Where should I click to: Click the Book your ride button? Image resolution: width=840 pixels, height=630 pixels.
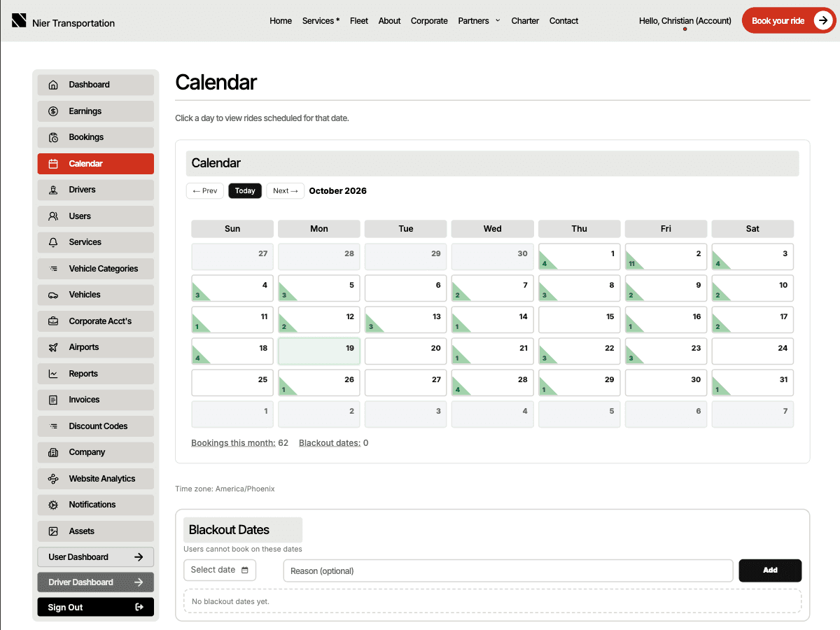tap(789, 21)
